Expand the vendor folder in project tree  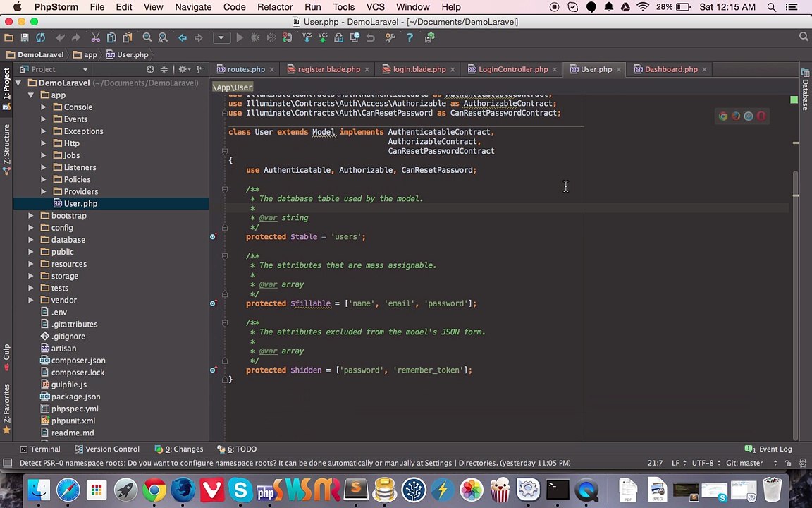(x=31, y=300)
